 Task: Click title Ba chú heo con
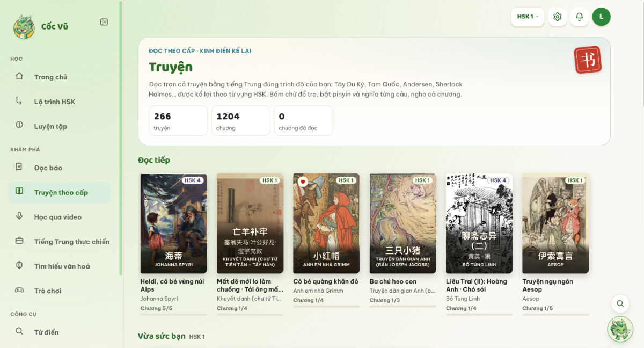point(393,281)
